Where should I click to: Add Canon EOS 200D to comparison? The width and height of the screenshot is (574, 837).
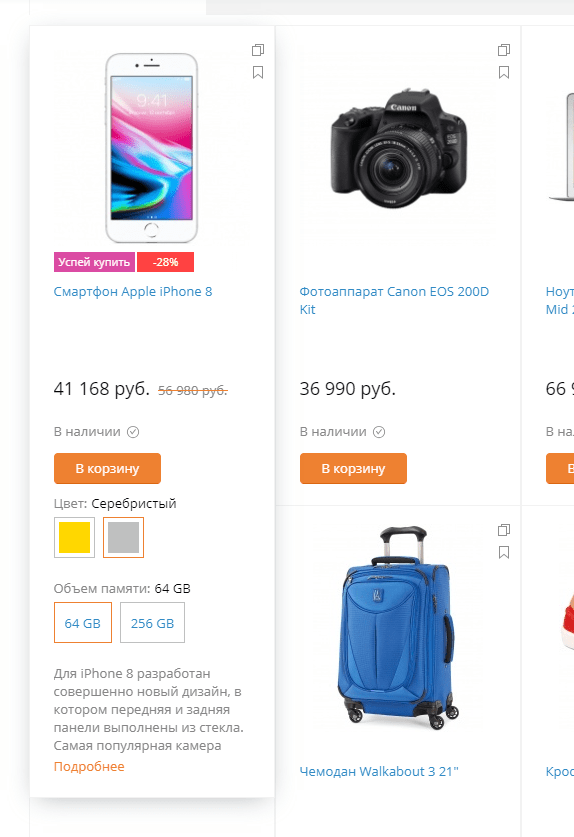(x=504, y=50)
